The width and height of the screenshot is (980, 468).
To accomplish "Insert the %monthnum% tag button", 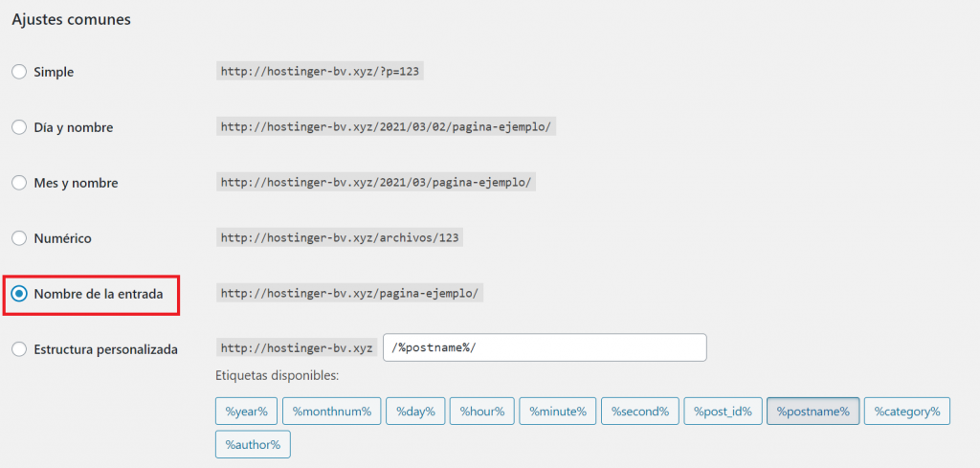I will tap(332, 412).
